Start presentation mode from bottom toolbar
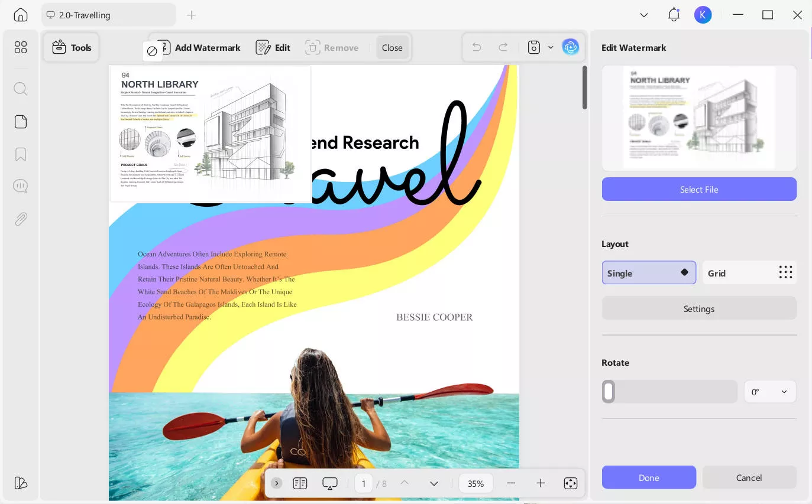Image resolution: width=812 pixels, height=504 pixels. click(329, 483)
